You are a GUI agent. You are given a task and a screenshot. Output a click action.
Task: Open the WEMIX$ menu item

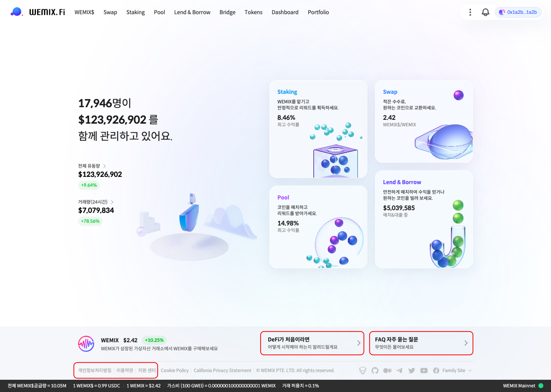click(x=84, y=12)
